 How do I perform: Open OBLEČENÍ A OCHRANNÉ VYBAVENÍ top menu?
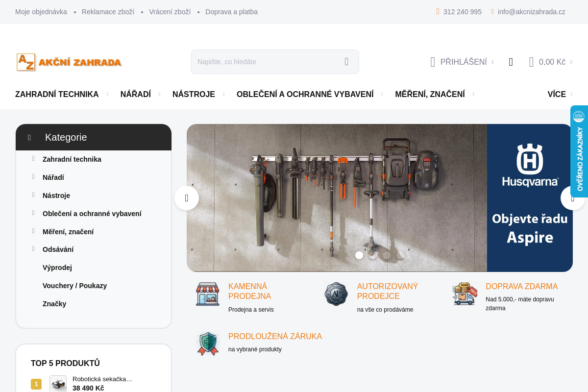tap(305, 94)
